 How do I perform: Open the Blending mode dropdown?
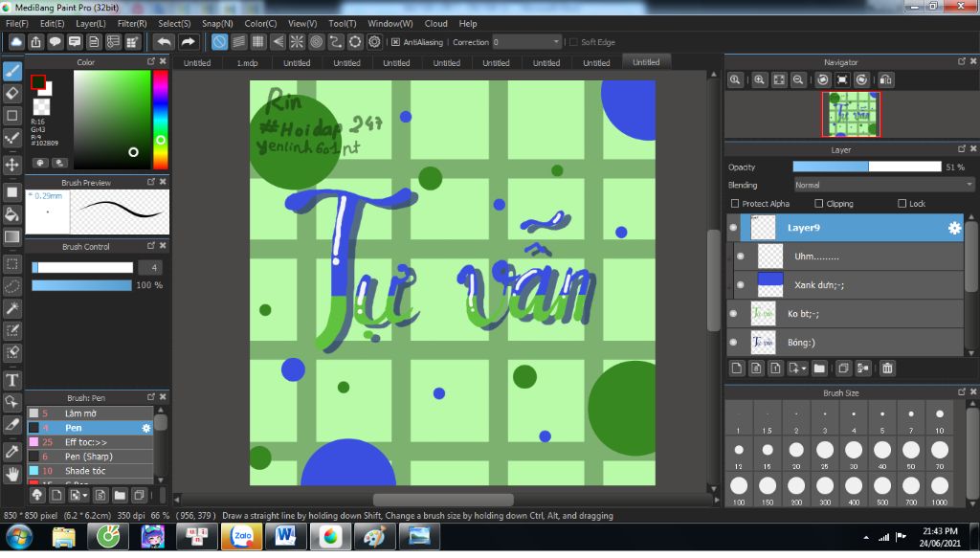(x=883, y=185)
